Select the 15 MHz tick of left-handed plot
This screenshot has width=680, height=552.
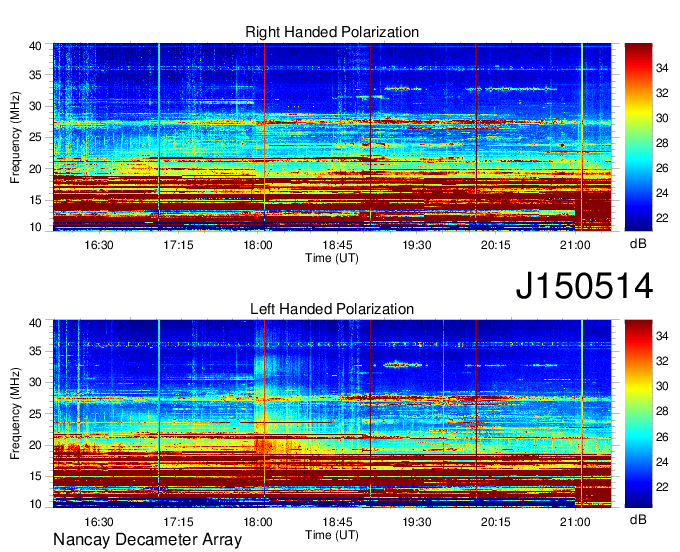[35, 477]
